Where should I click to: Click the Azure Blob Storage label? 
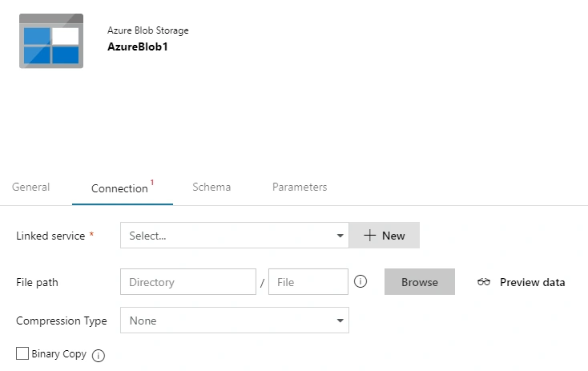coord(147,30)
